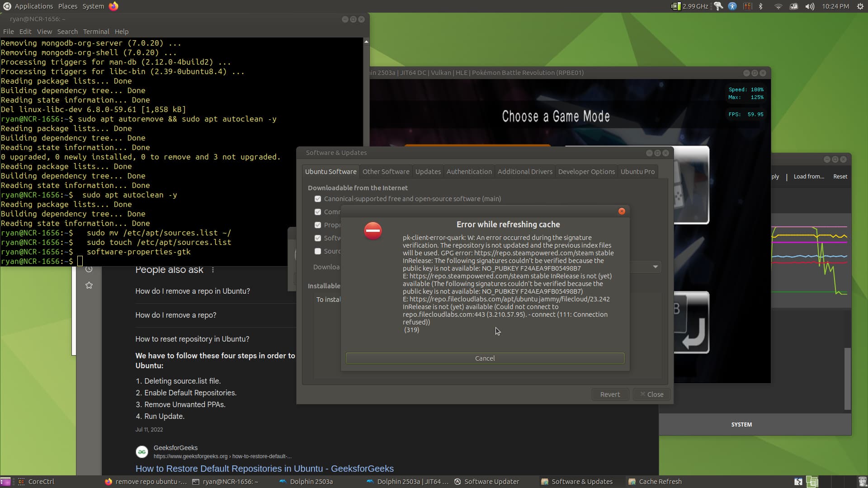Click the Firefox launcher in the top panel
868x488 pixels.
(x=113, y=6)
